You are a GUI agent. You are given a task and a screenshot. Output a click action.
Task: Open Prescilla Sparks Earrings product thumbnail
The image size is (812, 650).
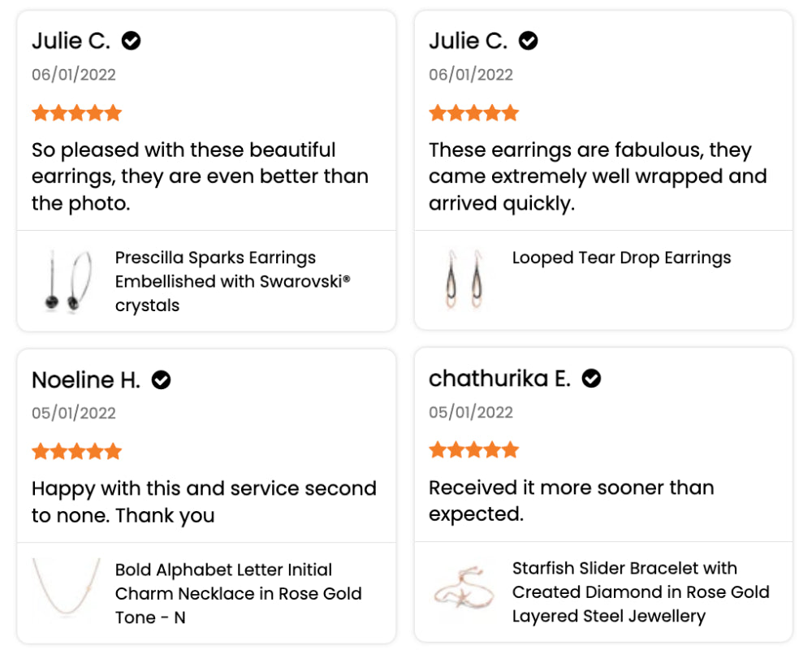click(x=68, y=281)
